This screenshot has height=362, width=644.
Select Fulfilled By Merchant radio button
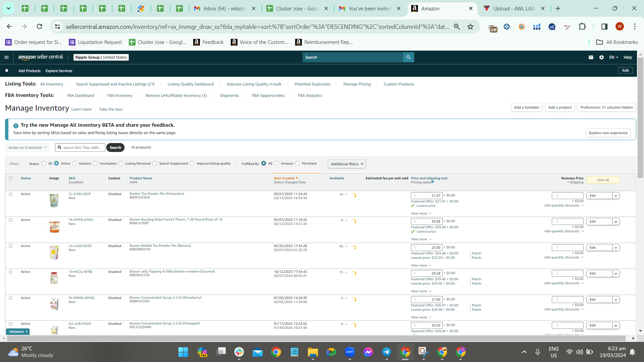coord(298,164)
